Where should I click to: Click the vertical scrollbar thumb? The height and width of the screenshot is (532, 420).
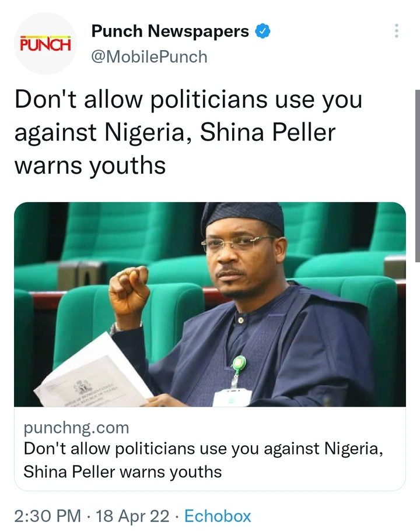pyautogui.click(x=417, y=176)
